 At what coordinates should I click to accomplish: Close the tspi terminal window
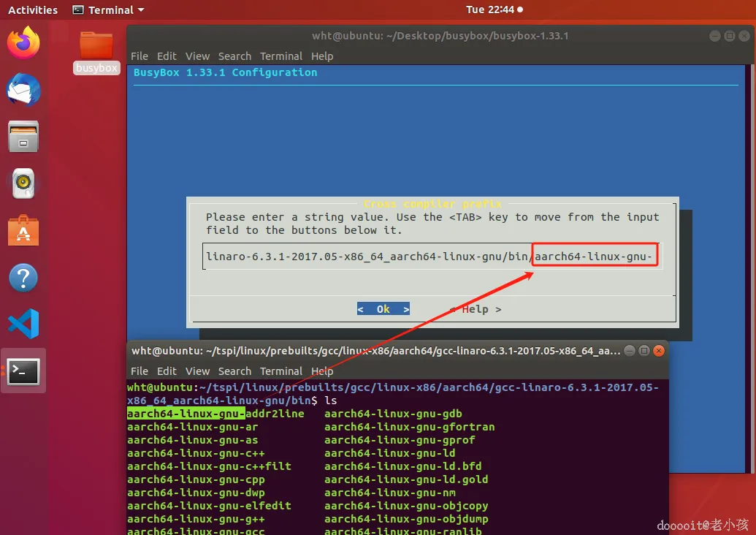pyautogui.click(x=659, y=351)
